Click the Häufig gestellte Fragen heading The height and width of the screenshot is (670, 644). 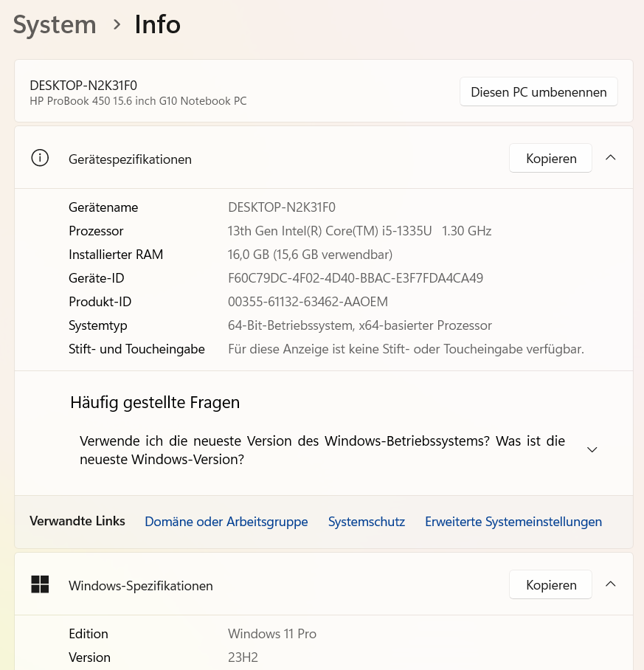(155, 402)
